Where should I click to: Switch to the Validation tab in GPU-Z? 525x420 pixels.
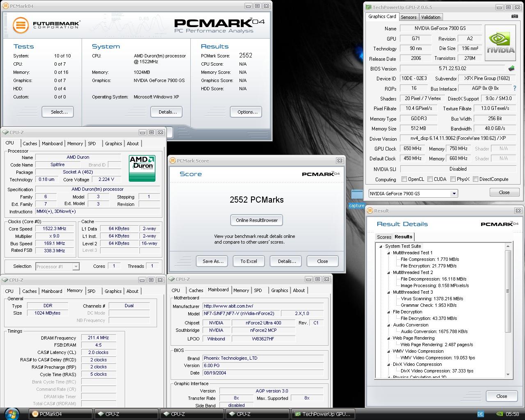coord(431,17)
